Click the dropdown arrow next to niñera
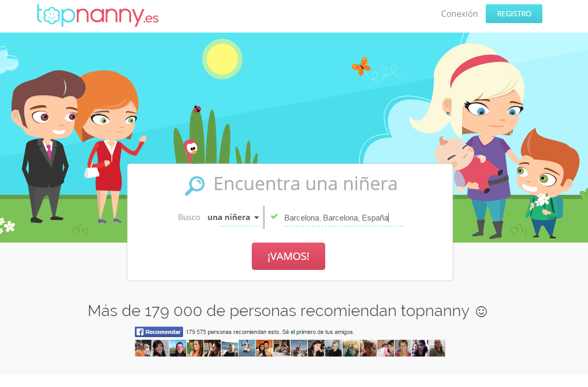Viewport: 588px width, 387px height. (x=256, y=218)
